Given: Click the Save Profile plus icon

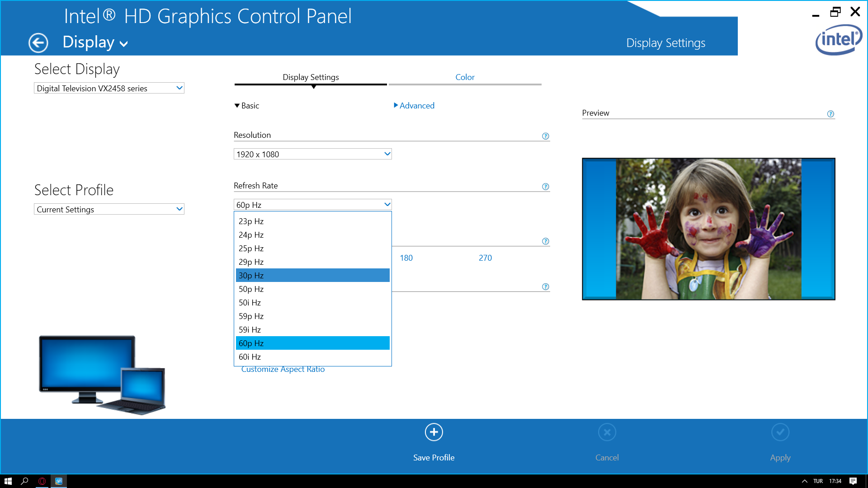Looking at the screenshot, I should (x=434, y=432).
